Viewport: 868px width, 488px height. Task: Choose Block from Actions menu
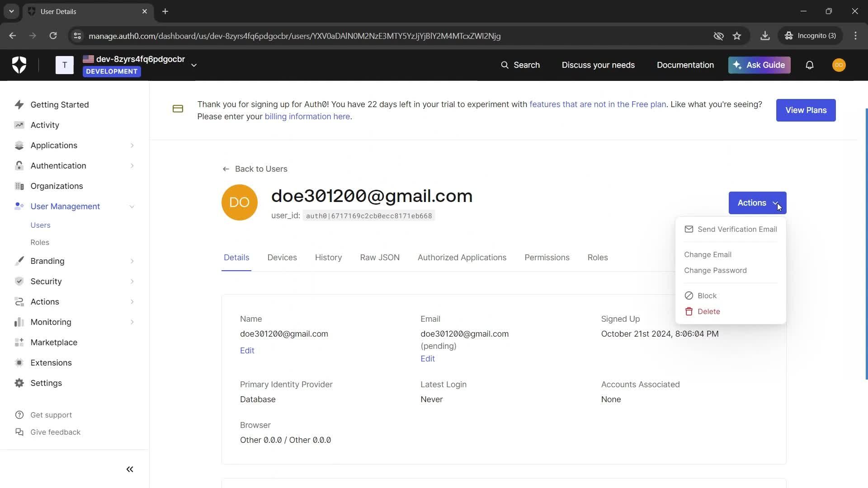point(701,296)
